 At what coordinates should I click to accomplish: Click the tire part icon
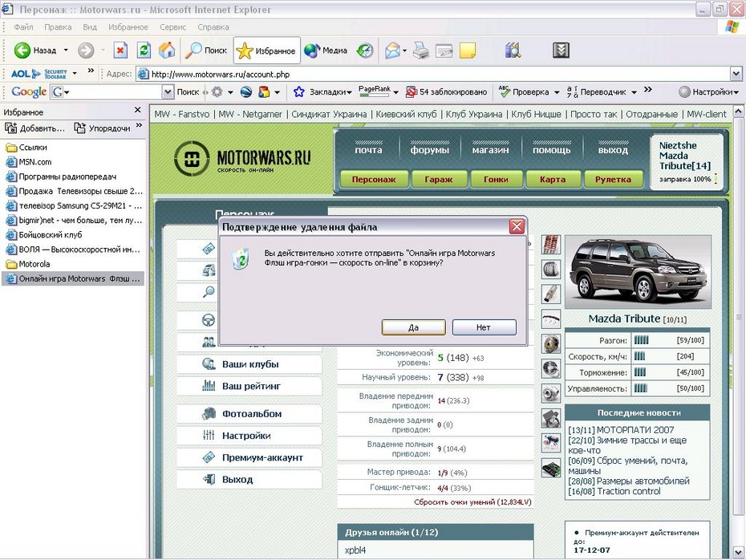click(x=551, y=270)
